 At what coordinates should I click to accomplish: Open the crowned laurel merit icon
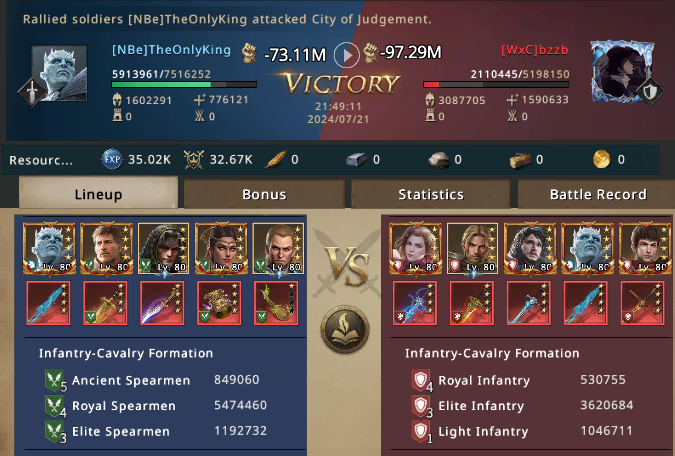194,160
